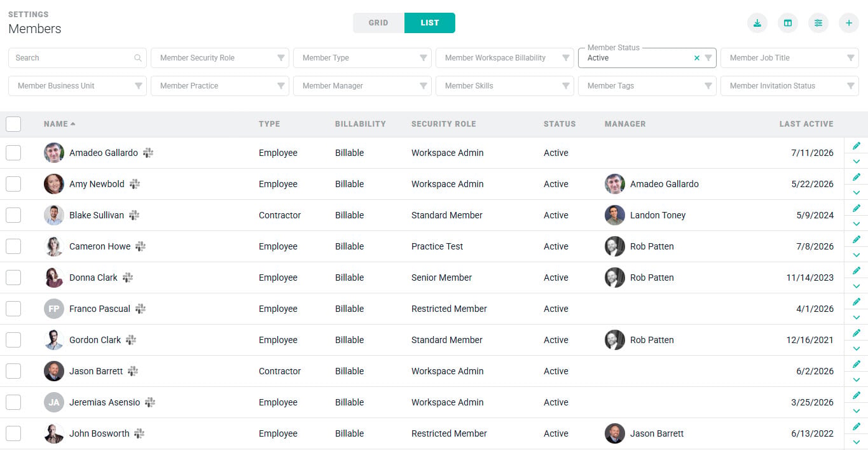Sort by the TYPE column header
Viewport: 868px width, 450px height.
(269, 124)
